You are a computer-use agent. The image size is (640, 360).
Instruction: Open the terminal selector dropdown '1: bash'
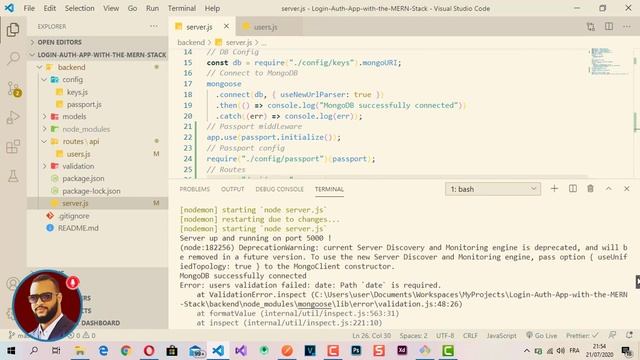[x=493, y=189]
